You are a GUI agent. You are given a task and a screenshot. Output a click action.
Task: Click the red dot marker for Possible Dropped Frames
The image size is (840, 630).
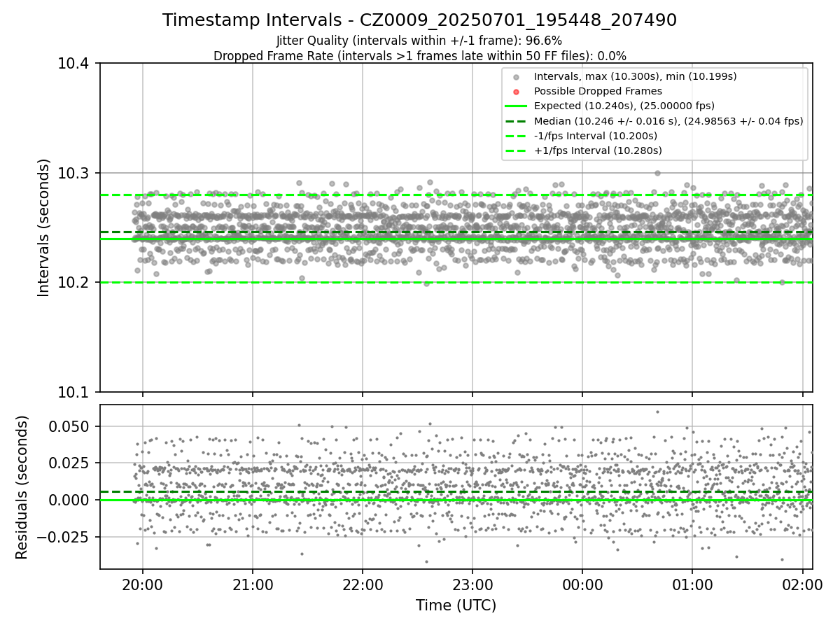pyautogui.click(x=516, y=92)
